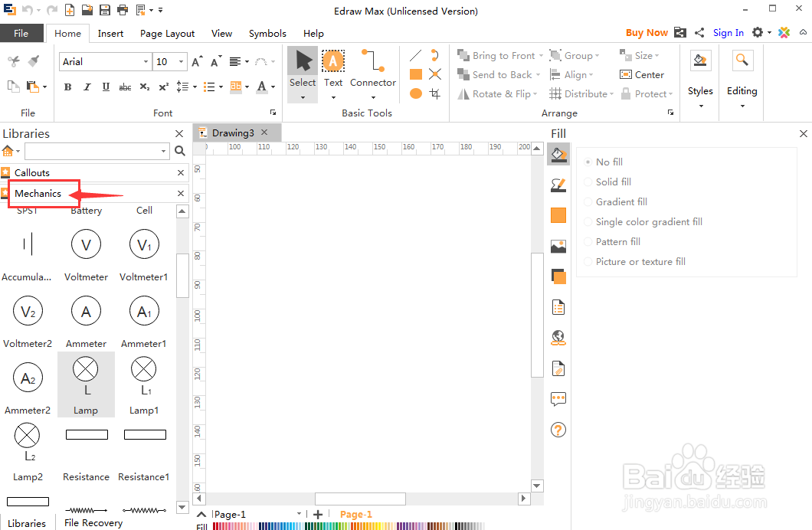Select the orange Page-1 tab

(355, 514)
